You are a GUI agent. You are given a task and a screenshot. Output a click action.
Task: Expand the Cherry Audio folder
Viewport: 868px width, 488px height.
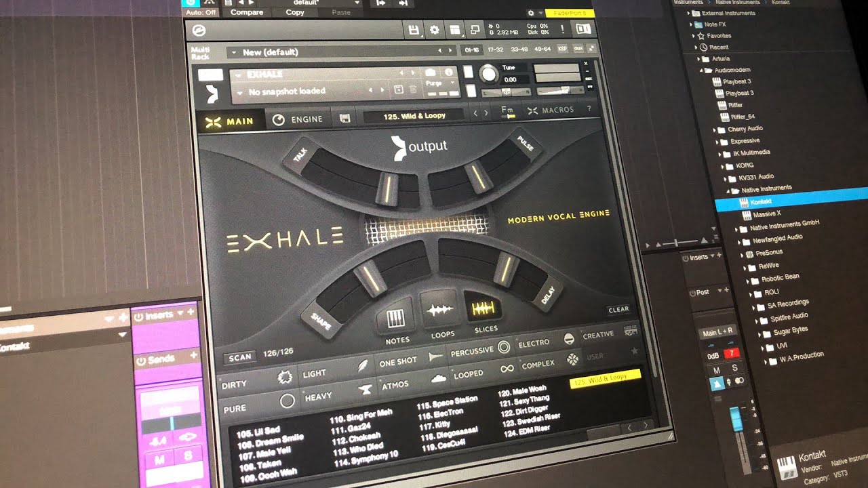[x=715, y=129]
